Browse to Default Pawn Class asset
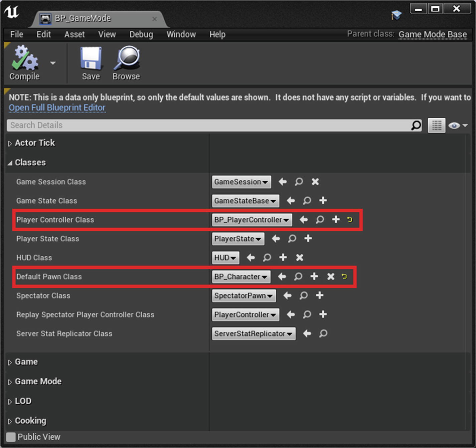The width and height of the screenshot is (476, 448). click(298, 276)
